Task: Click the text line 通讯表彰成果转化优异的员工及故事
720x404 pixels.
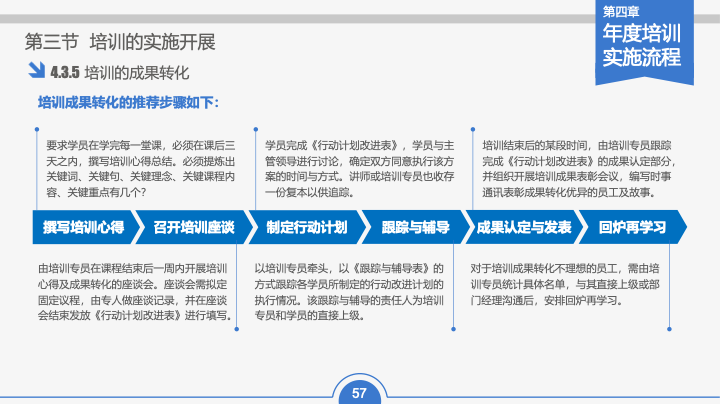Action: (569, 192)
